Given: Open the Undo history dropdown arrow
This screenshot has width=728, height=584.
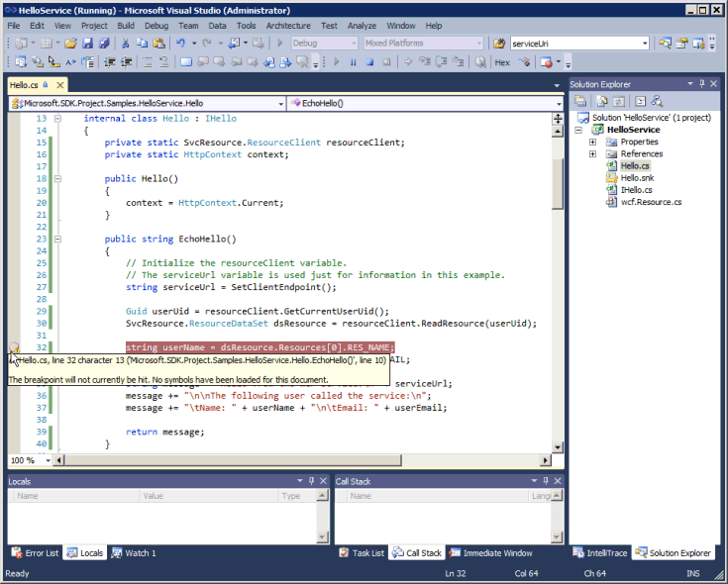Looking at the screenshot, I should (x=193, y=44).
